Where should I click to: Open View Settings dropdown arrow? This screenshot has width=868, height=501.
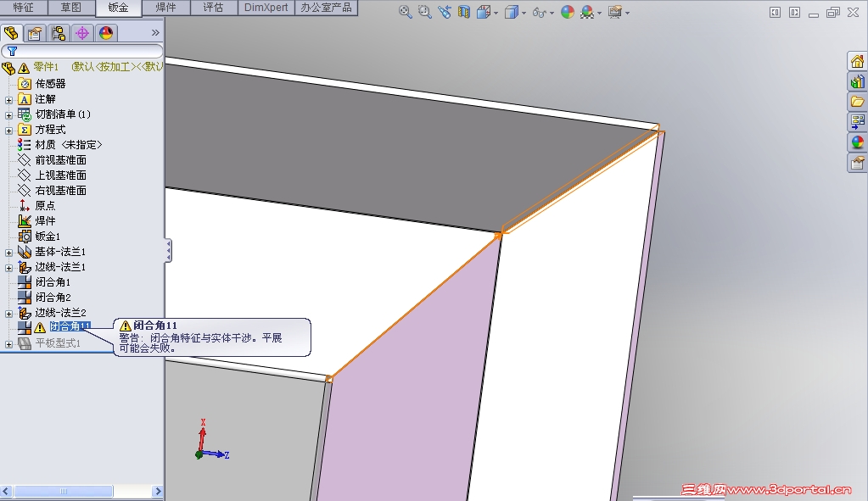[x=627, y=13]
